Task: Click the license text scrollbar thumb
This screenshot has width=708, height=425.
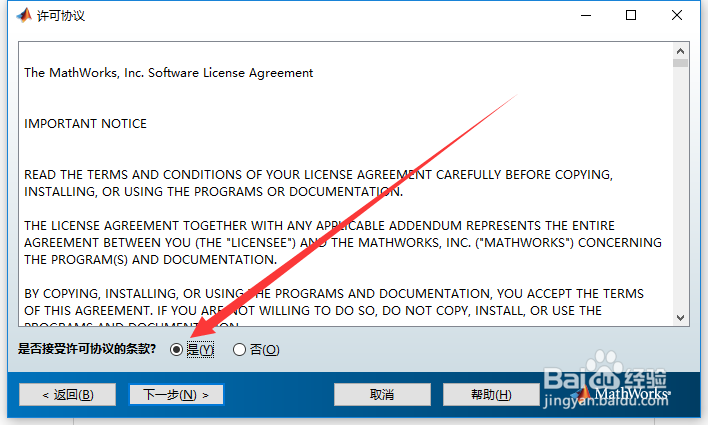Action: coord(680,63)
